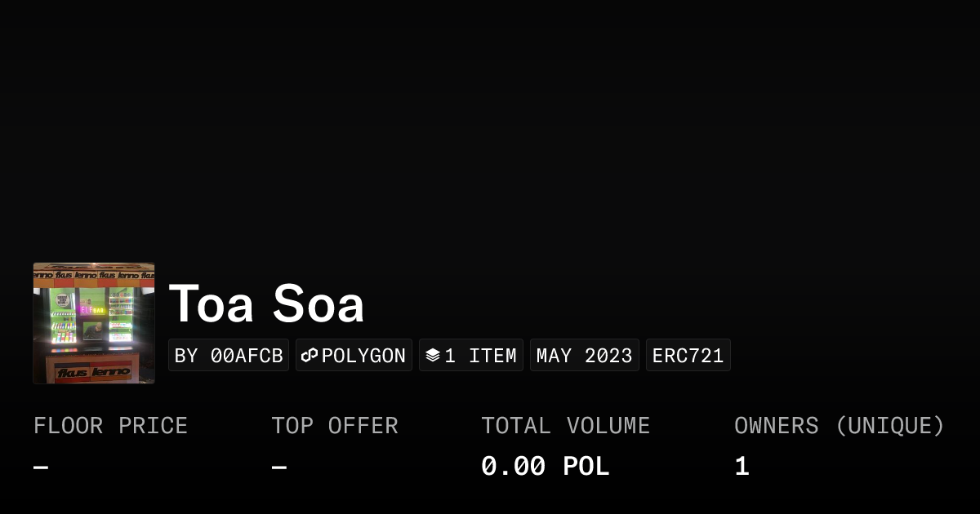The width and height of the screenshot is (980, 514).
Task: Select the 1 ITEM badge
Action: [471, 355]
